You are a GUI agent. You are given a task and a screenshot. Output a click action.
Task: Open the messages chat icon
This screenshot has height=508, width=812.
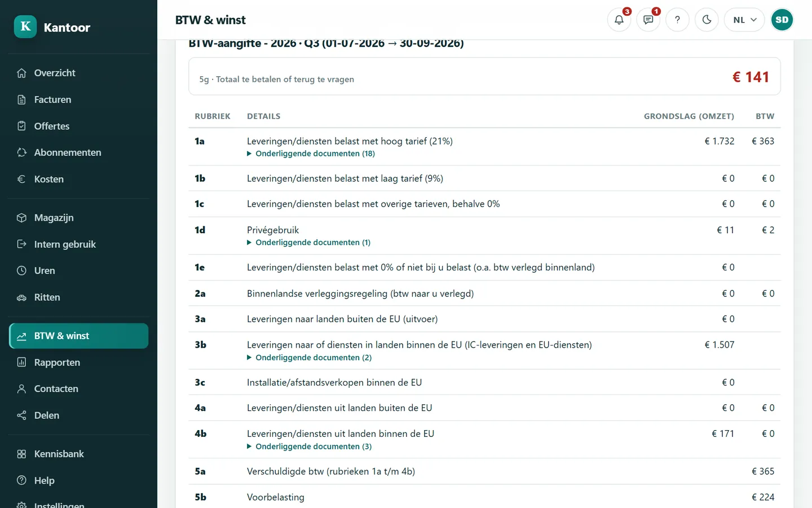(648, 20)
